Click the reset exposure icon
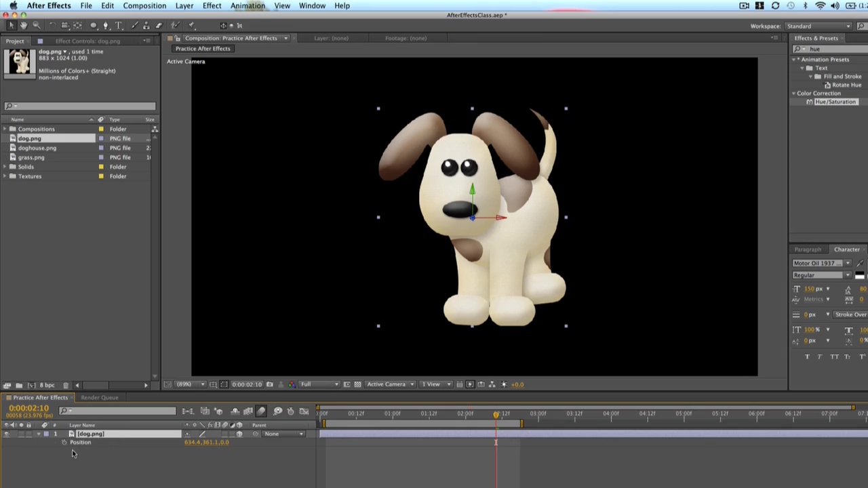 (x=504, y=385)
